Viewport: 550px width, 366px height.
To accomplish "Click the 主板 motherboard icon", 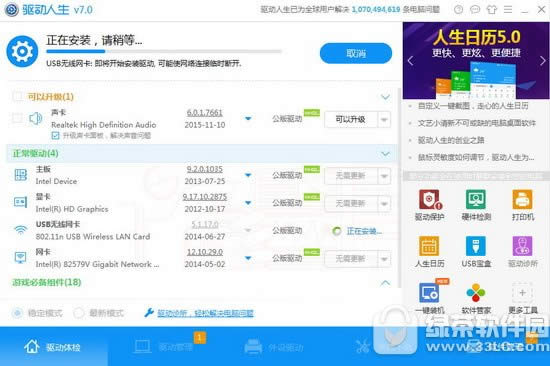I will point(20,175).
